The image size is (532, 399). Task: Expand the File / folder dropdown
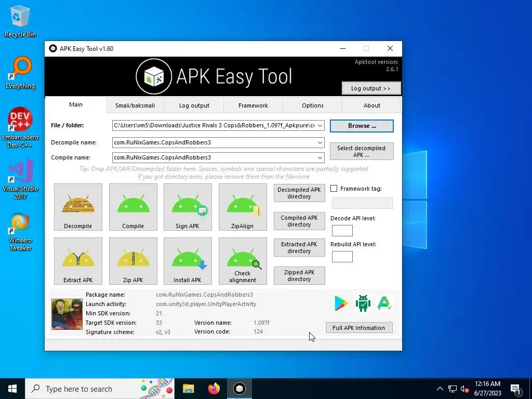pyautogui.click(x=320, y=126)
